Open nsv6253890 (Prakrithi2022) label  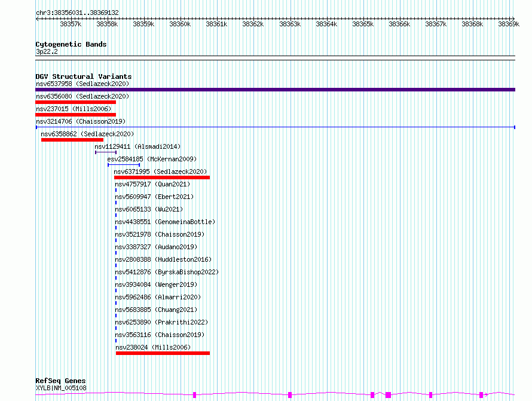[161, 322]
